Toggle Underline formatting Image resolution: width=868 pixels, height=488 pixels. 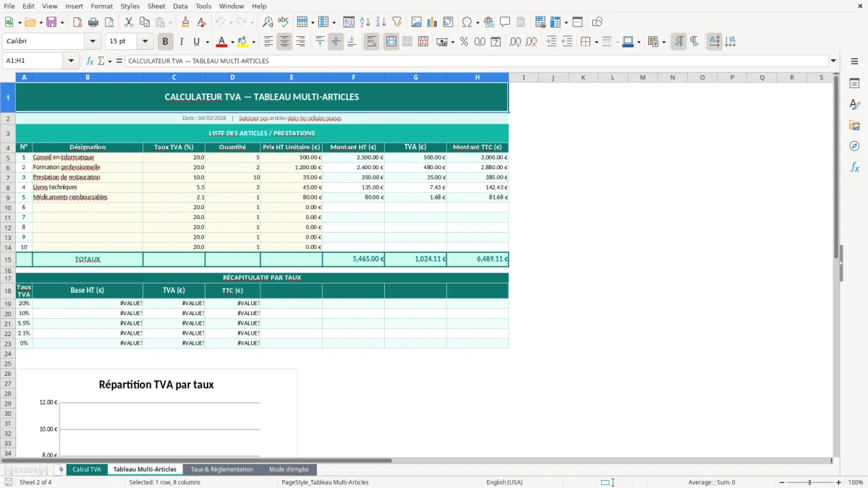tap(197, 42)
